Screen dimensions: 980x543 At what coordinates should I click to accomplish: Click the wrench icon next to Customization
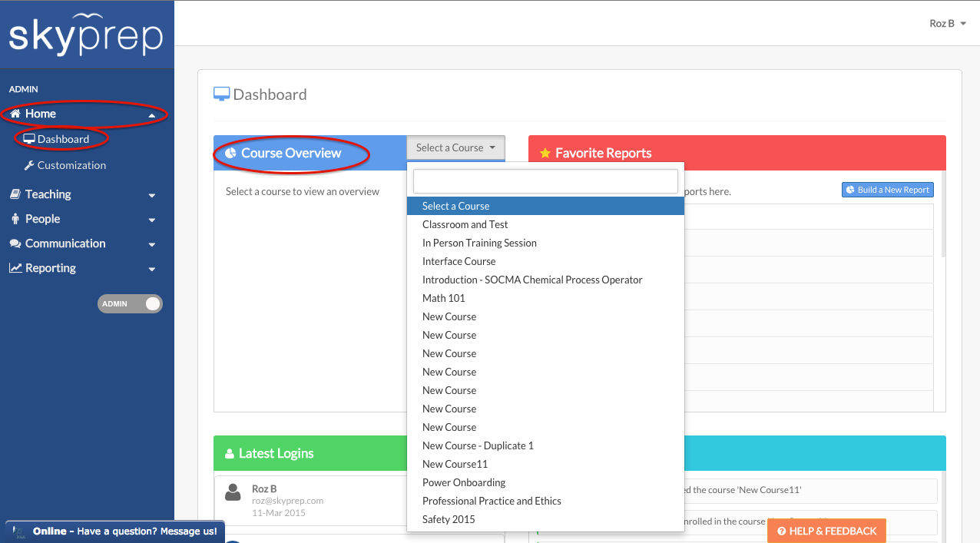click(29, 165)
